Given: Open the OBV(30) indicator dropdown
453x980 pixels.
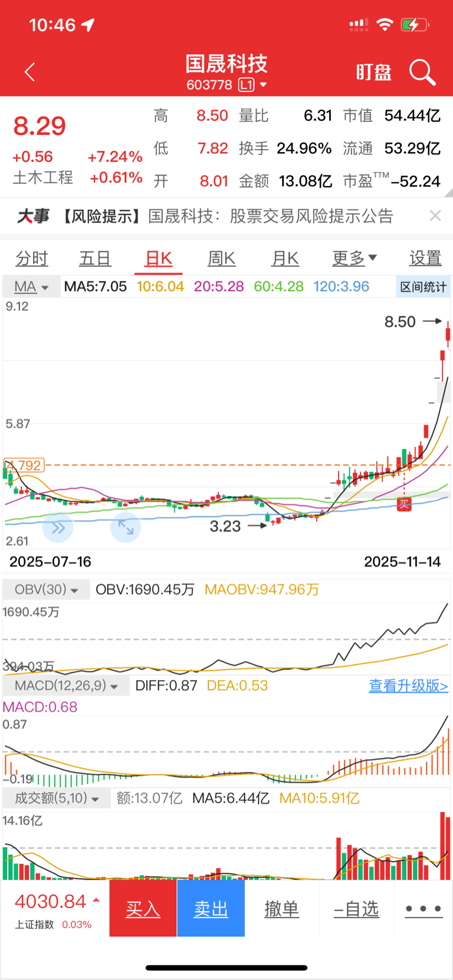Looking at the screenshot, I should (47, 589).
